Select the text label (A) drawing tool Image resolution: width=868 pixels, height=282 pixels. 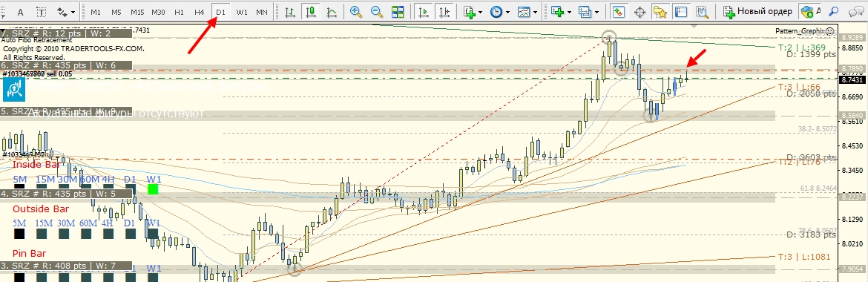point(20,11)
